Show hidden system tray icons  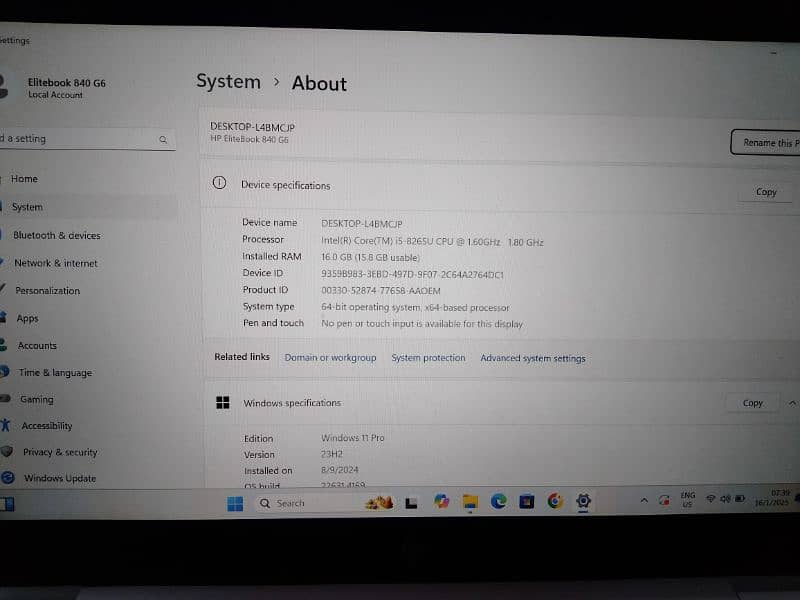click(x=644, y=499)
